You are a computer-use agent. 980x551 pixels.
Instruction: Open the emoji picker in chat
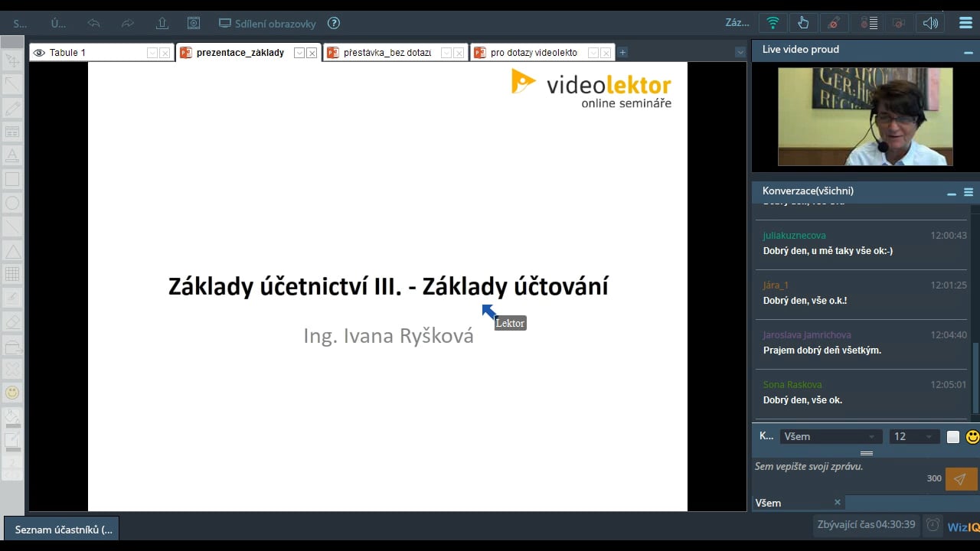pos(972,437)
